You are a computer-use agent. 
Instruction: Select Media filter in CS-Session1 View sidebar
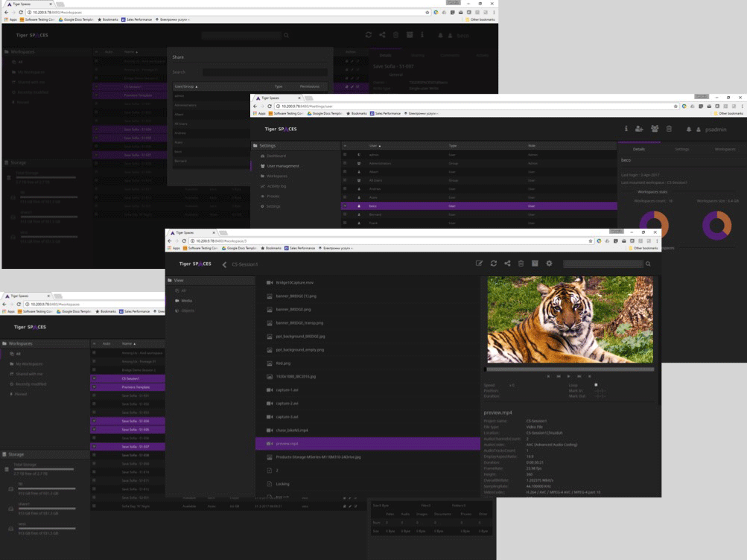coord(184,300)
